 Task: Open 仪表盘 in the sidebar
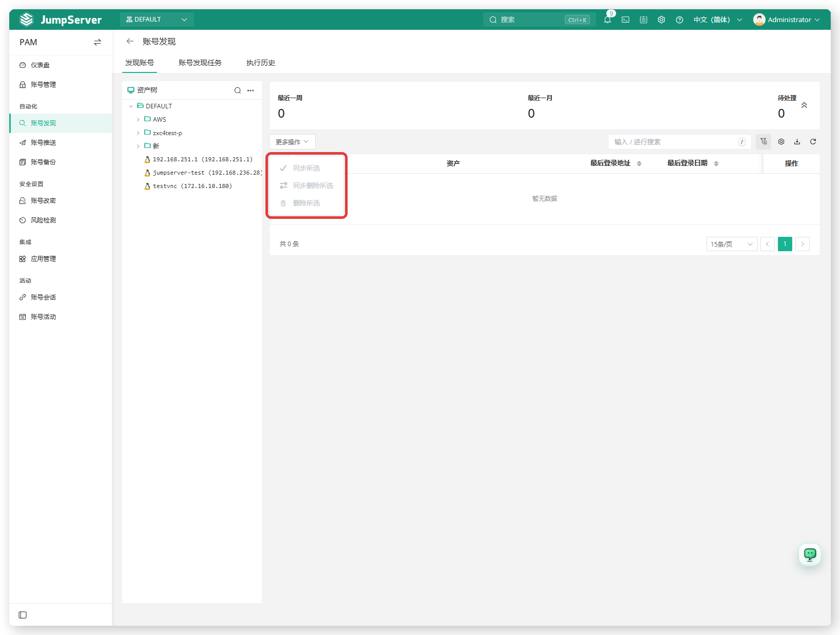point(61,65)
